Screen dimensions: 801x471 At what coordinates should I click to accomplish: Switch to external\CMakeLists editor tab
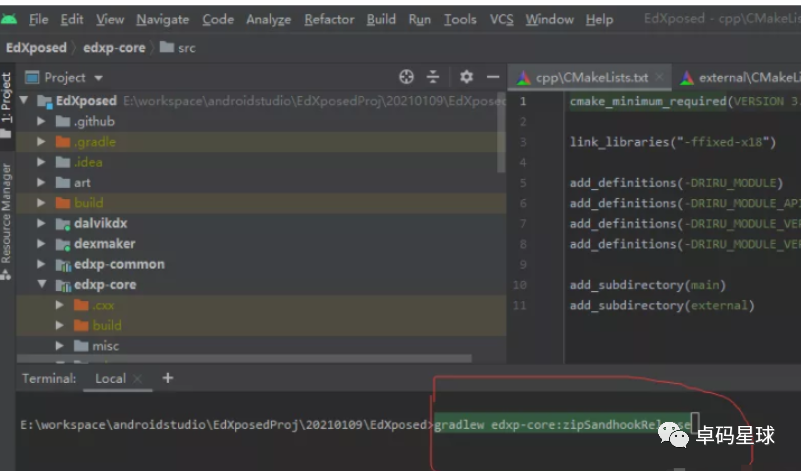tap(741, 78)
